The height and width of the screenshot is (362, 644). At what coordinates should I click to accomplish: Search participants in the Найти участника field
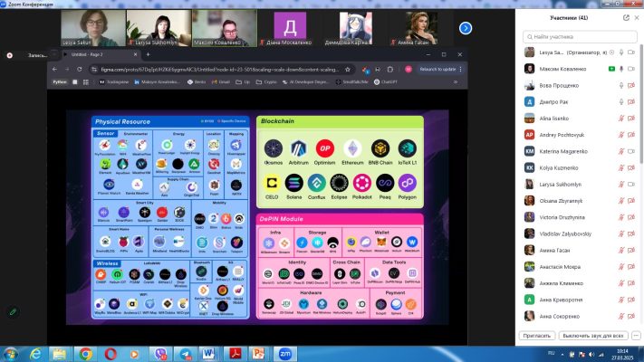(580, 36)
